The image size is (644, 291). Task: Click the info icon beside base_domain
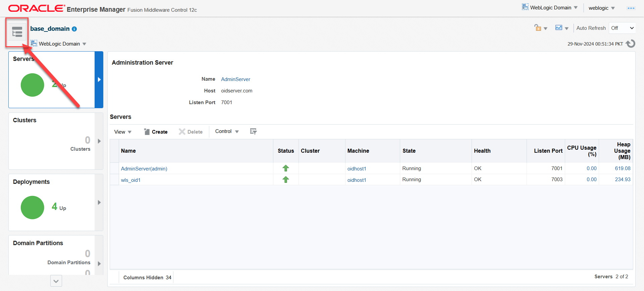coord(74,29)
